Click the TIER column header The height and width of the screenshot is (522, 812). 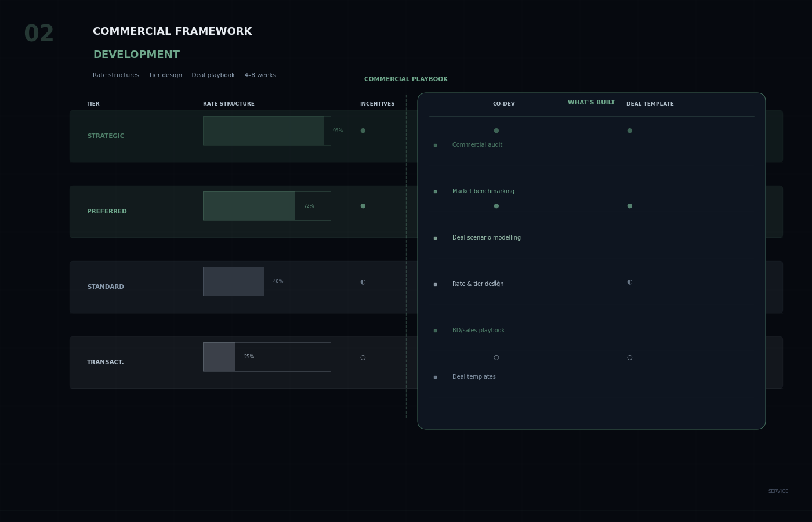tap(93, 104)
